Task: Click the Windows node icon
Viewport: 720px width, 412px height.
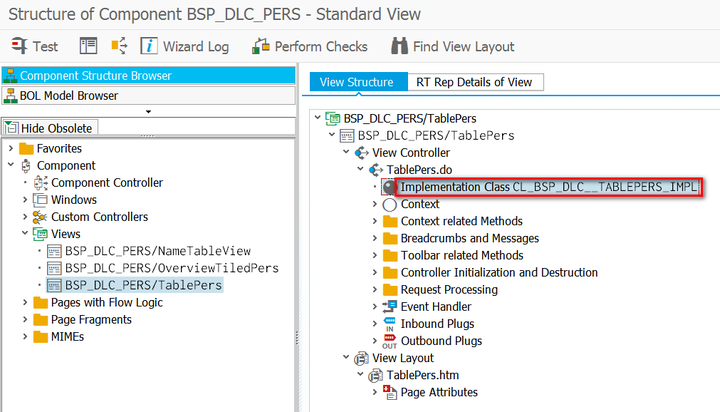Action: (40, 200)
